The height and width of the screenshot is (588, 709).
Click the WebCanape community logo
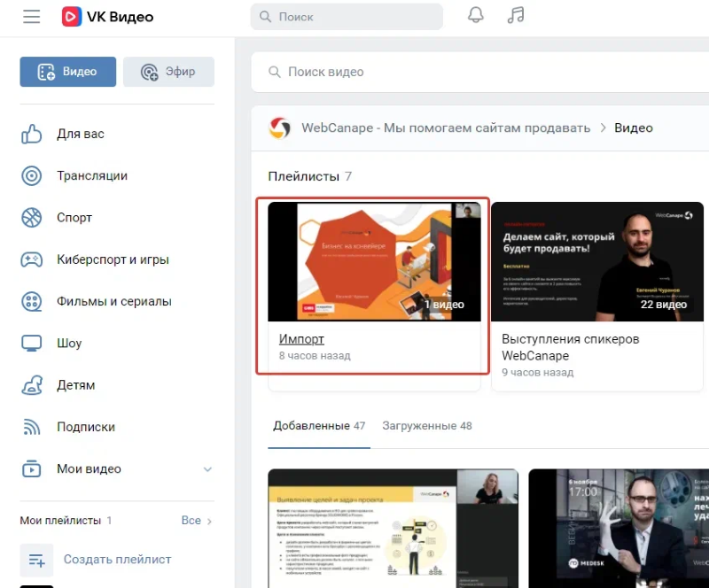pos(280,128)
